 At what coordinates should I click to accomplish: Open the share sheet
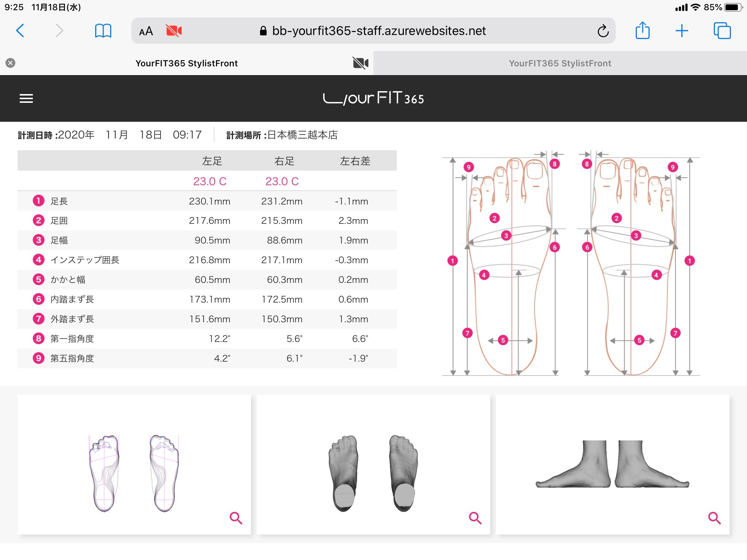coord(642,31)
